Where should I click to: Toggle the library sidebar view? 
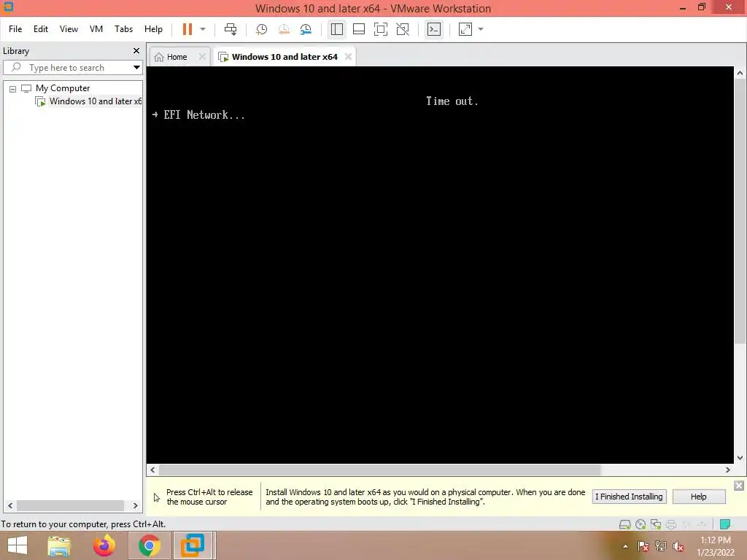coord(337,29)
